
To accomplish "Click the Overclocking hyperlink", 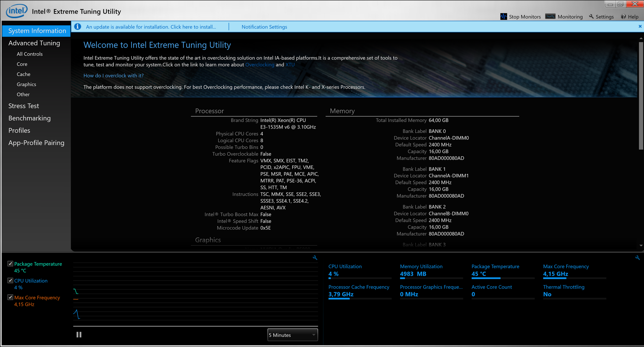I will (260, 64).
